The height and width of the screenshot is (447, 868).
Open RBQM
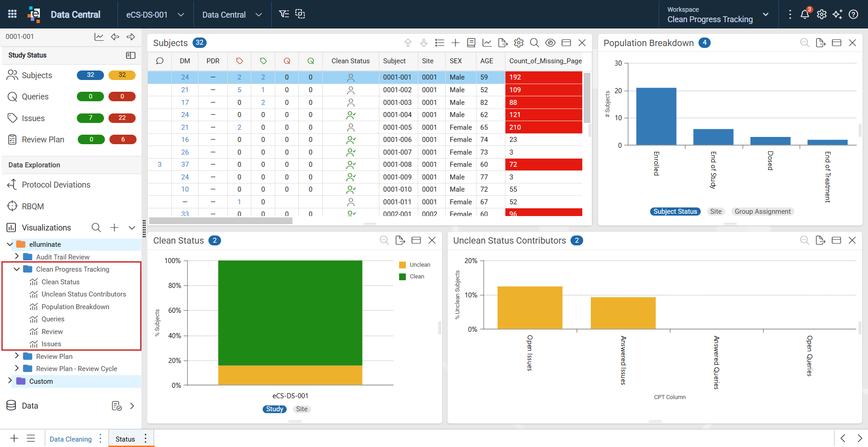coord(33,206)
